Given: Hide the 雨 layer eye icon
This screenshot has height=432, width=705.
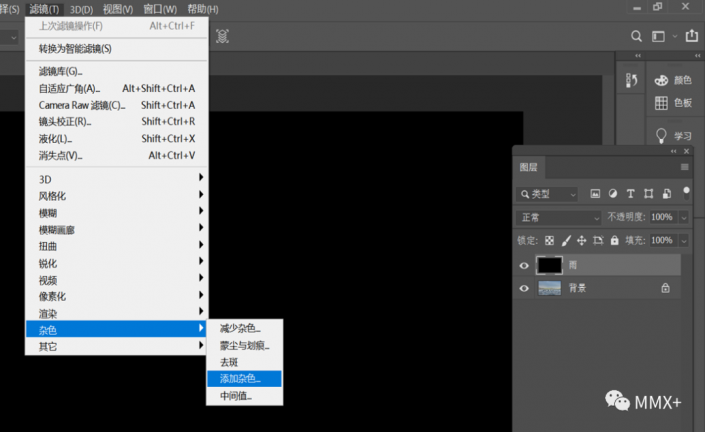Looking at the screenshot, I should coord(524,266).
